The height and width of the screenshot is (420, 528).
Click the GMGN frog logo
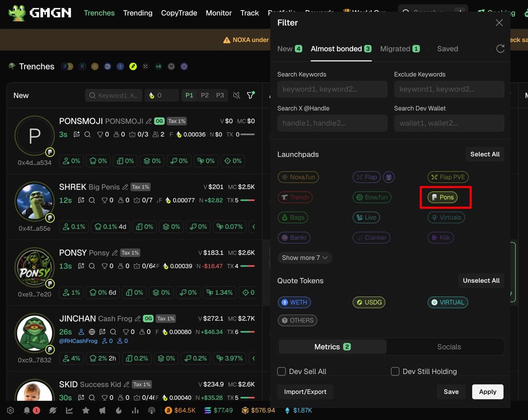[17, 13]
